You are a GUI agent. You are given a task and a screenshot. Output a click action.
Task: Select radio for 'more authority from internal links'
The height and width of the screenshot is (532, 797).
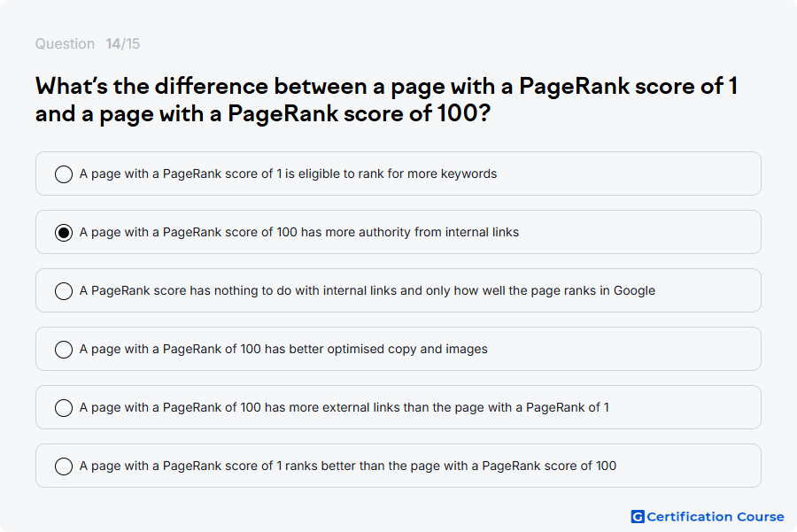click(64, 232)
